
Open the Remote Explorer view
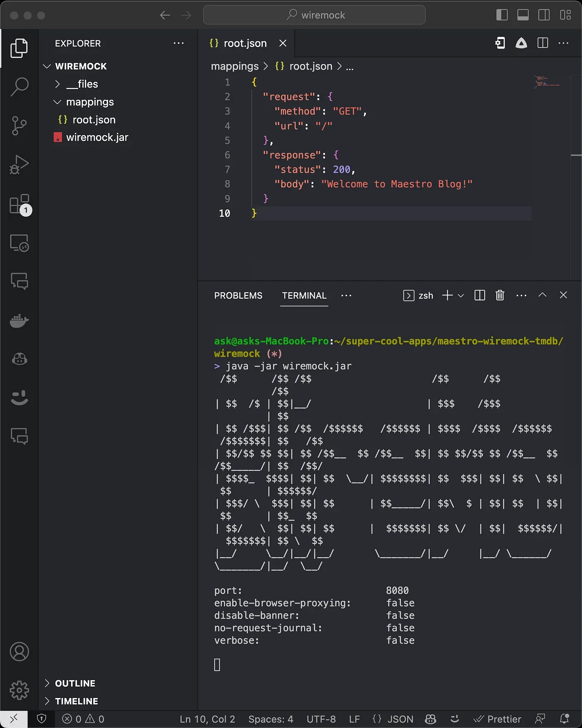point(19,243)
